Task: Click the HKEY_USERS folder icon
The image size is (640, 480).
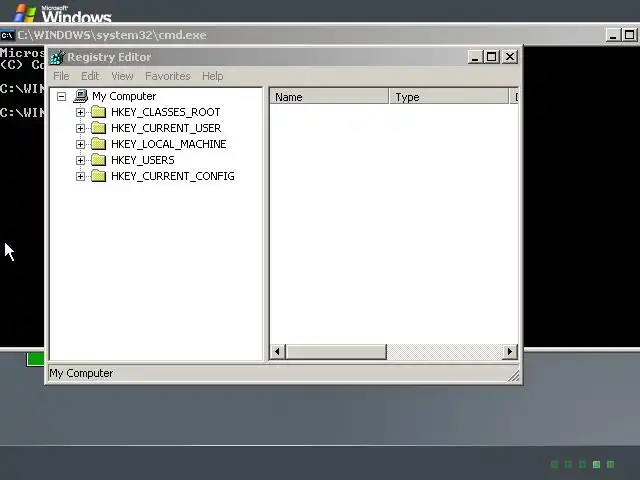Action: pyautogui.click(x=98, y=160)
